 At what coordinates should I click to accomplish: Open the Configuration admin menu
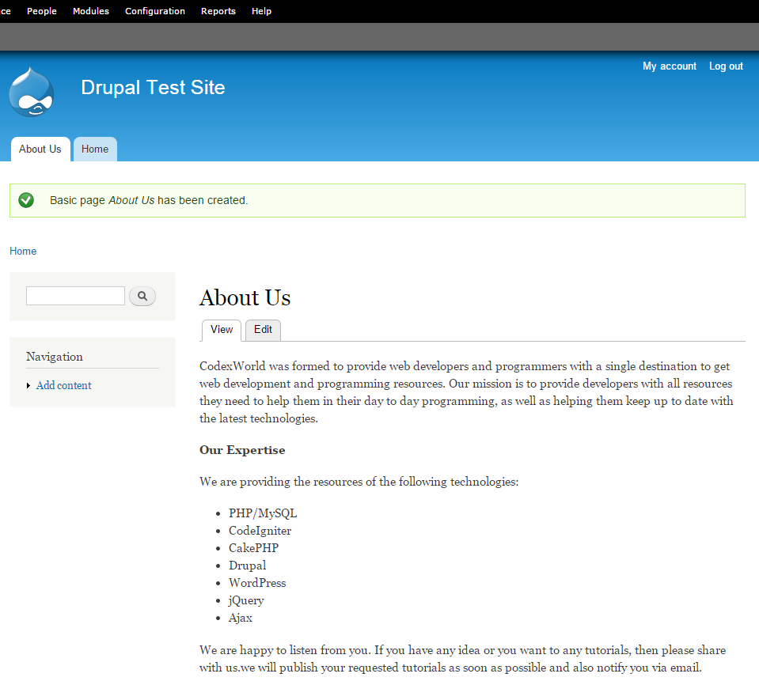click(x=155, y=11)
